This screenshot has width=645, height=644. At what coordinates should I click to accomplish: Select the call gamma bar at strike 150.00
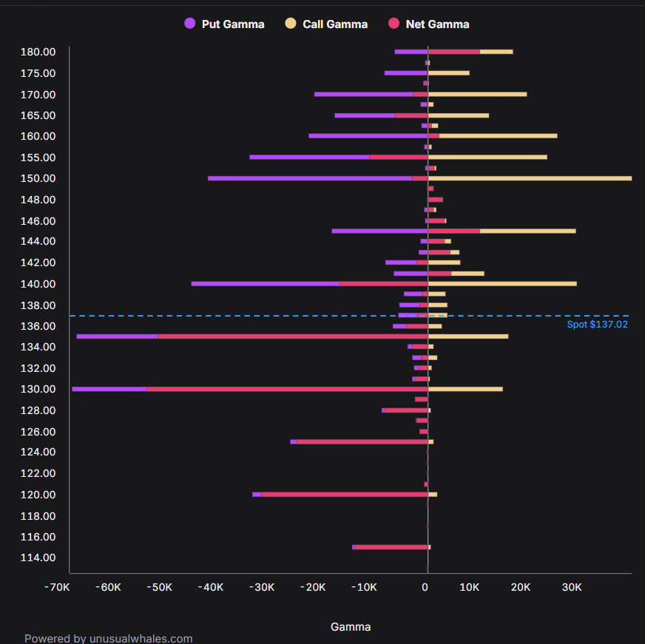[x=530, y=178]
